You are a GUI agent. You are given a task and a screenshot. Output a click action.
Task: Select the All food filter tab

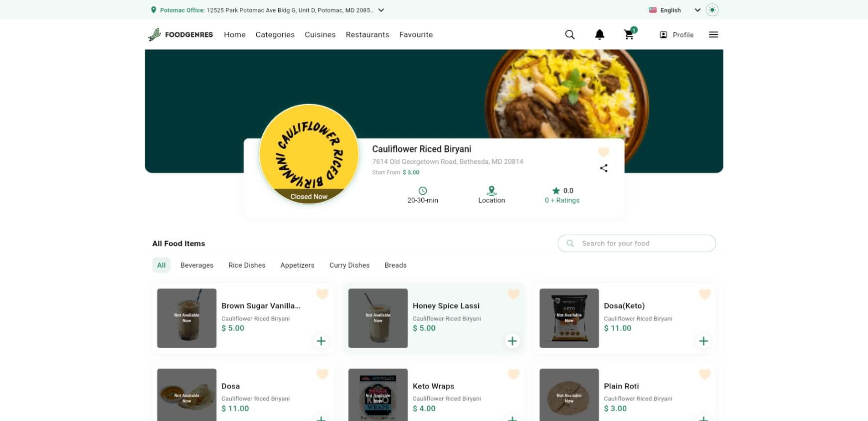click(161, 265)
